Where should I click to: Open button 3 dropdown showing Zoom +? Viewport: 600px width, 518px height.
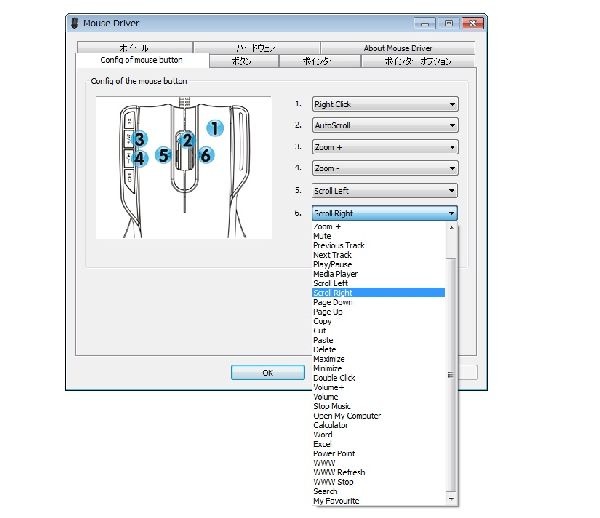pyautogui.click(x=385, y=147)
